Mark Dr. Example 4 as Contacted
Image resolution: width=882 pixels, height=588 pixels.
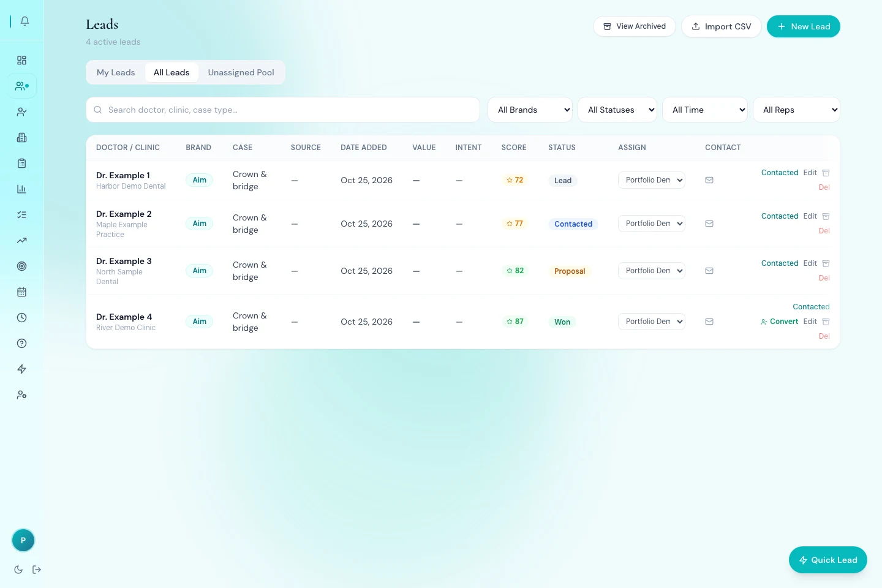[x=811, y=307]
